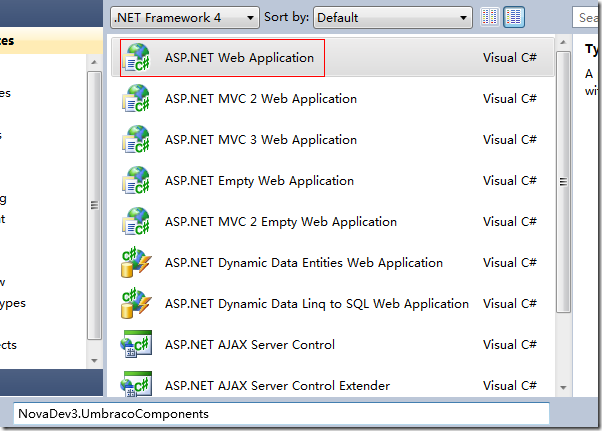The width and height of the screenshot is (602, 431).
Task: Click the AJAX Server Control Extender icon
Action: point(136,385)
